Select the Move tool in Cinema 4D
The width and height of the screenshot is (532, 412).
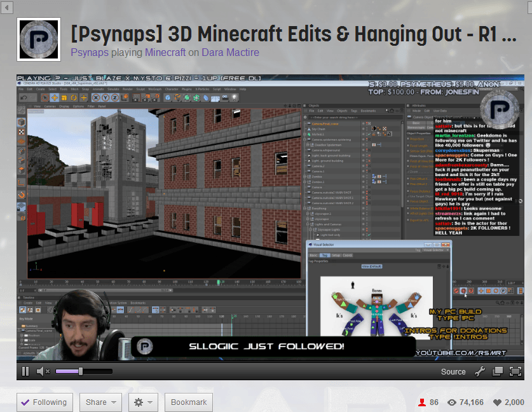click(x=54, y=98)
